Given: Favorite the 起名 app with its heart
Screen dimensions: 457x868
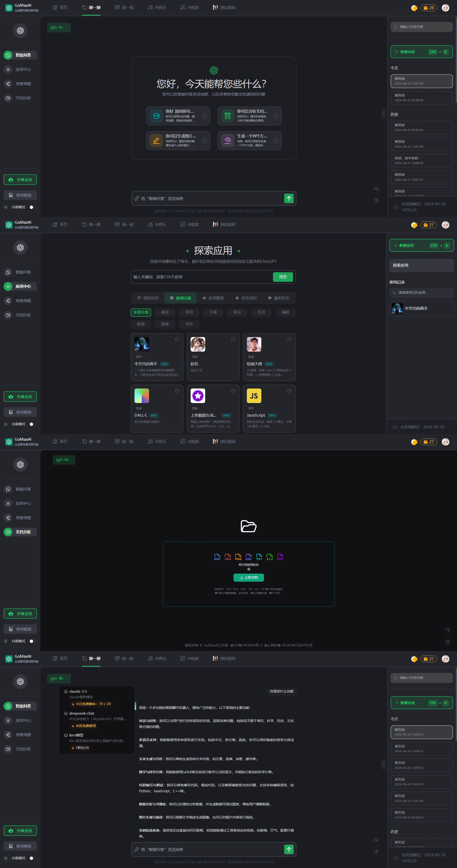Looking at the screenshot, I should pyautogui.click(x=233, y=339).
